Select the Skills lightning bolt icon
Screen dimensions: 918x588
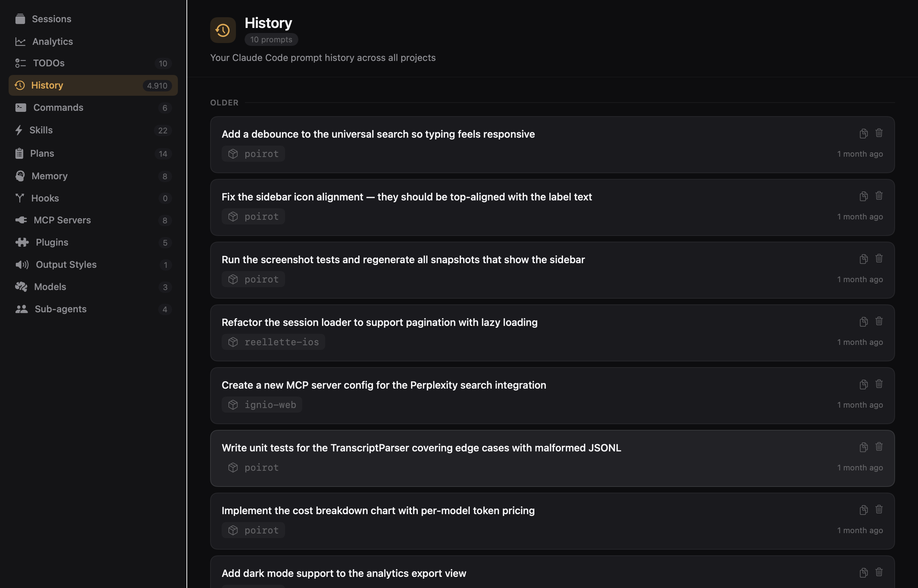click(x=20, y=130)
